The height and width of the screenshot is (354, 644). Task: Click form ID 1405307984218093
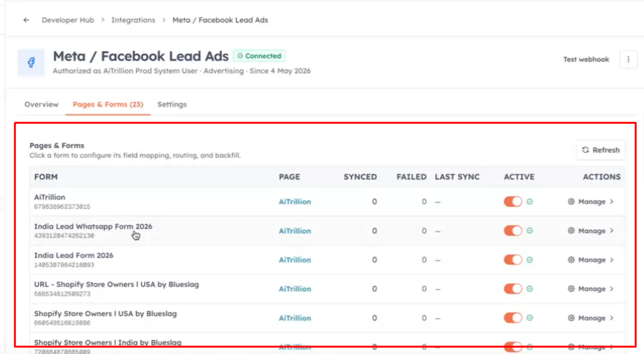pyautogui.click(x=64, y=265)
